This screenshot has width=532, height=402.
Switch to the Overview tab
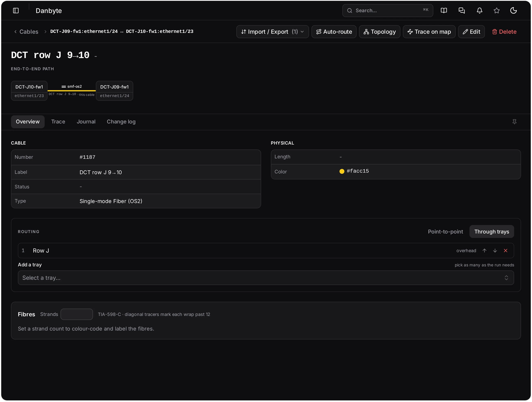click(28, 122)
